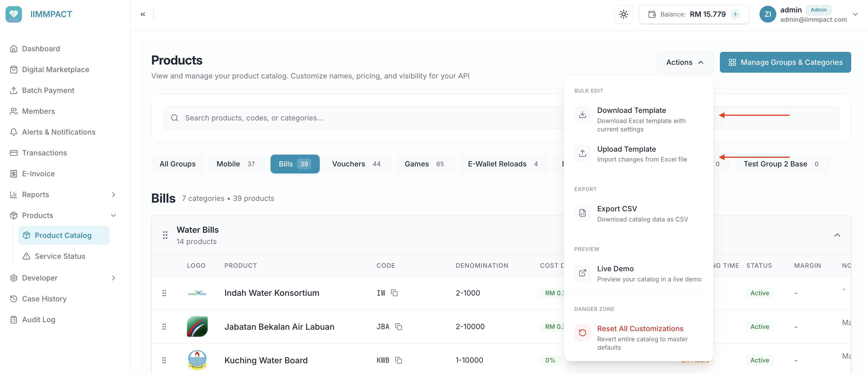This screenshot has height=374, width=868.
Task: Click the Upload Template arrow icon
Action: point(582,153)
